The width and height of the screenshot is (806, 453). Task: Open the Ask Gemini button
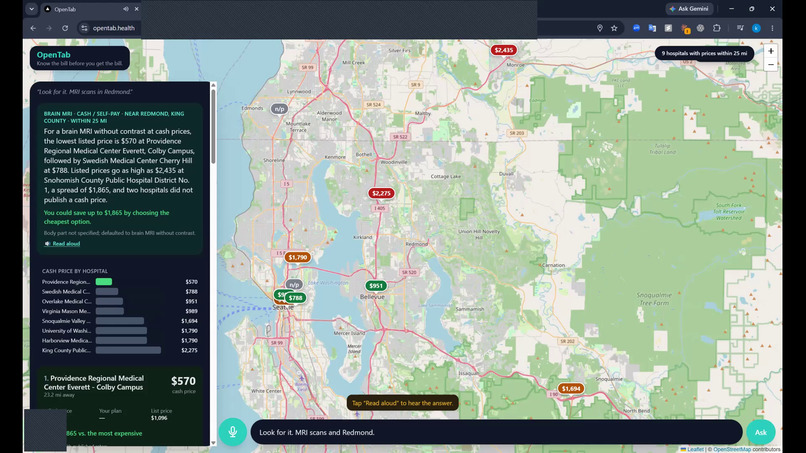coord(689,9)
